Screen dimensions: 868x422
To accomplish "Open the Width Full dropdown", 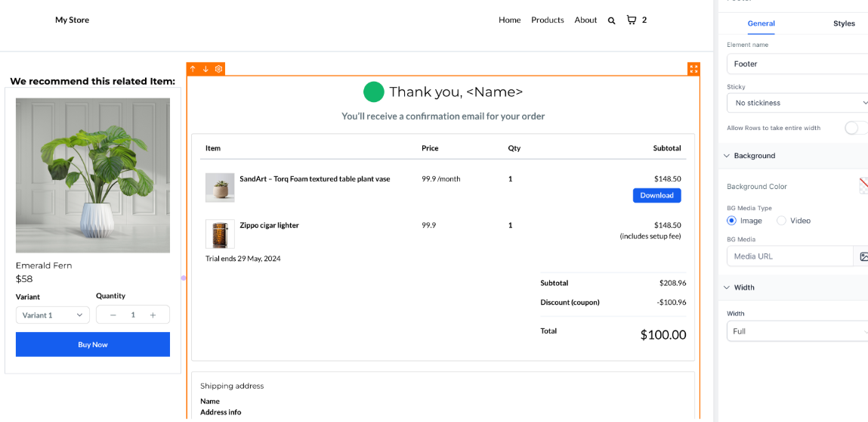I will [x=798, y=331].
